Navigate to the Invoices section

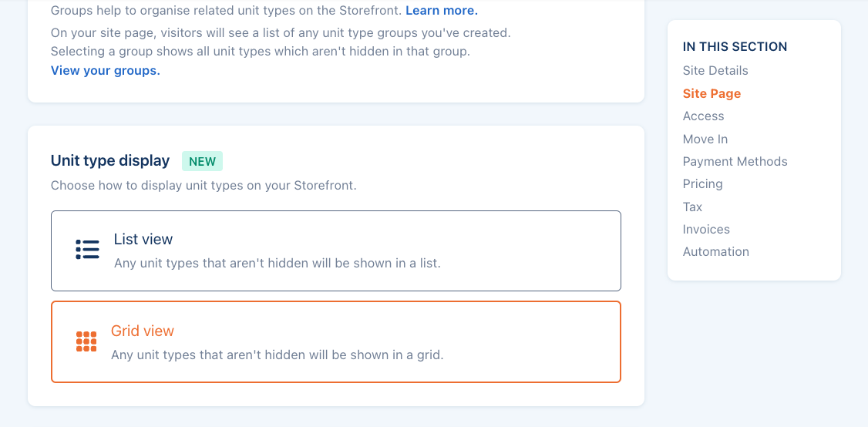coord(706,229)
